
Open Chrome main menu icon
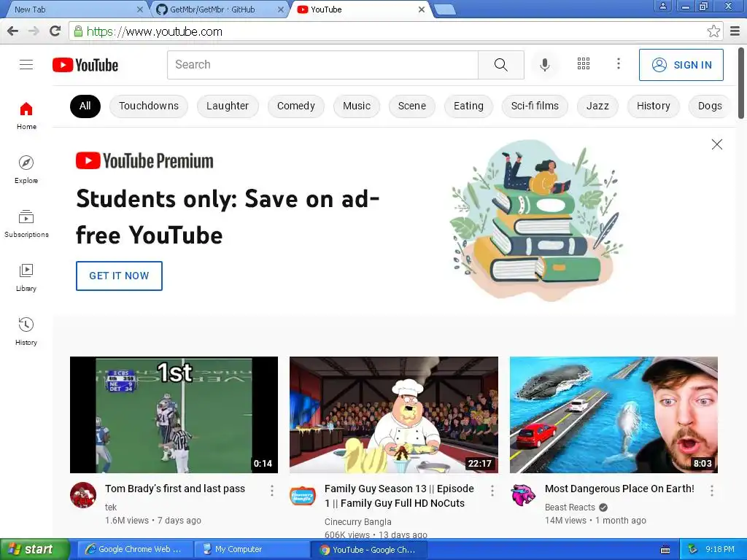735,31
